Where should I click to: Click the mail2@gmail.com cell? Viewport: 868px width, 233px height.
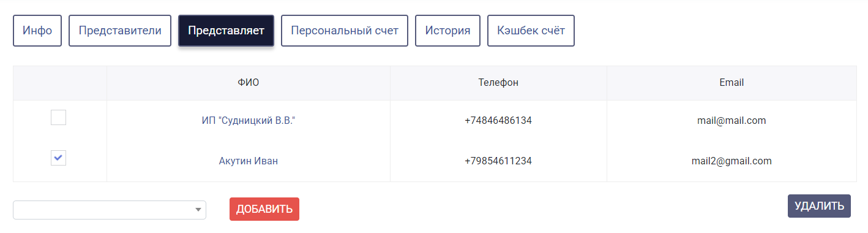pos(731,161)
